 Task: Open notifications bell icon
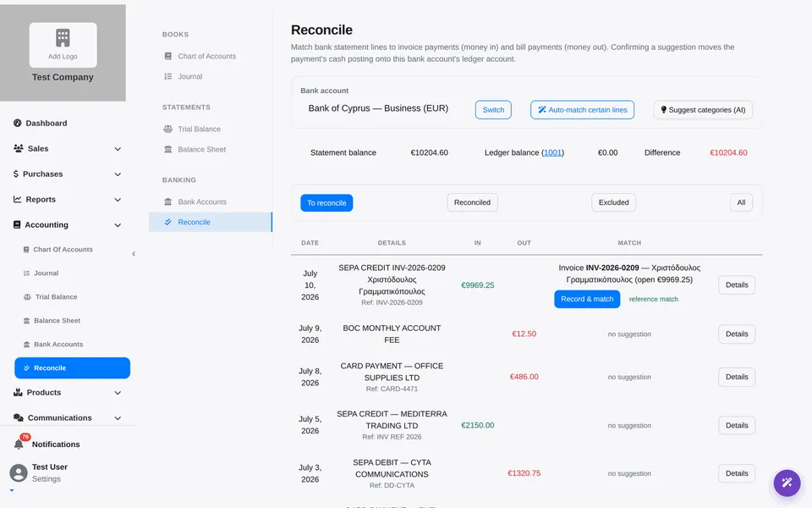(19, 444)
